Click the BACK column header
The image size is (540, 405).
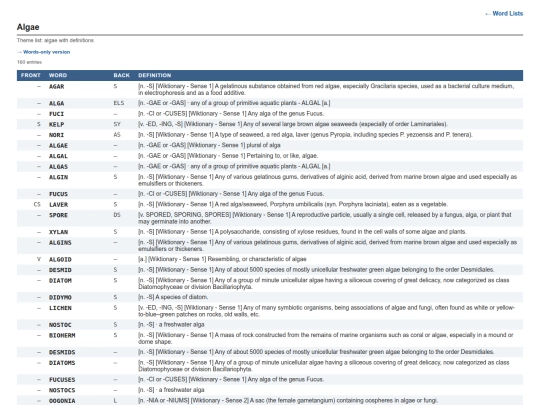click(122, 75)
